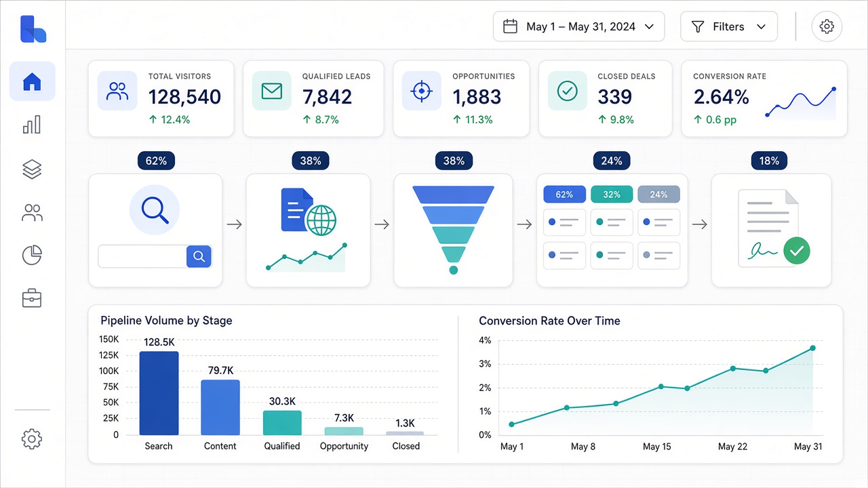Screen dimensions: 868x488
Task: Select the teal 32% pill in the grid card
Action: tap(612, 195)
